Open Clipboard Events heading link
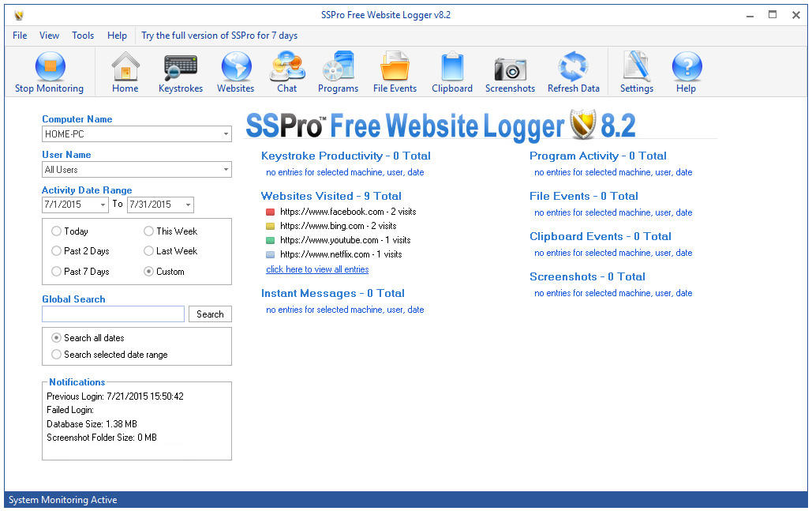The width and height of the screenshot is (812, 511). 601,236
